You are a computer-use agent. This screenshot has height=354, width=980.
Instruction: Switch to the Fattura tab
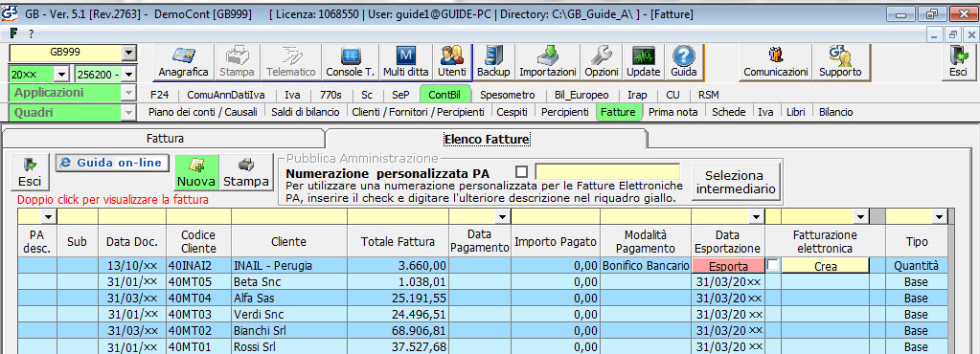[165, 138]
